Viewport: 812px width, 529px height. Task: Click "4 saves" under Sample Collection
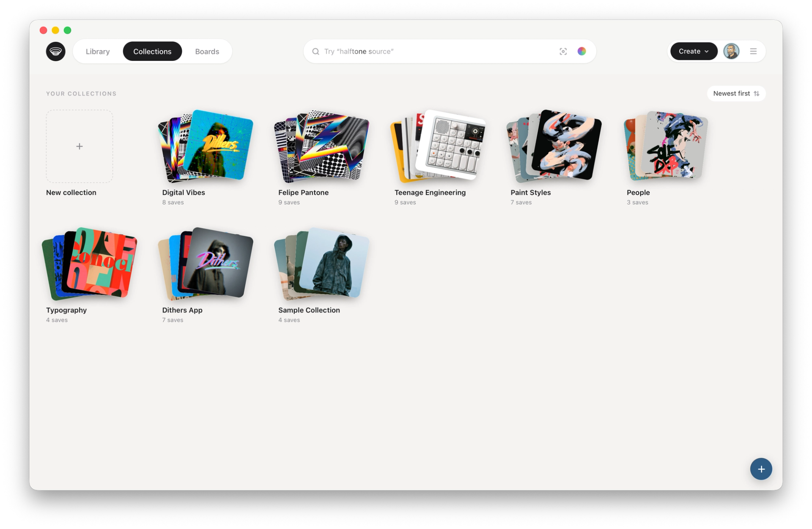(x=289, y=320)
